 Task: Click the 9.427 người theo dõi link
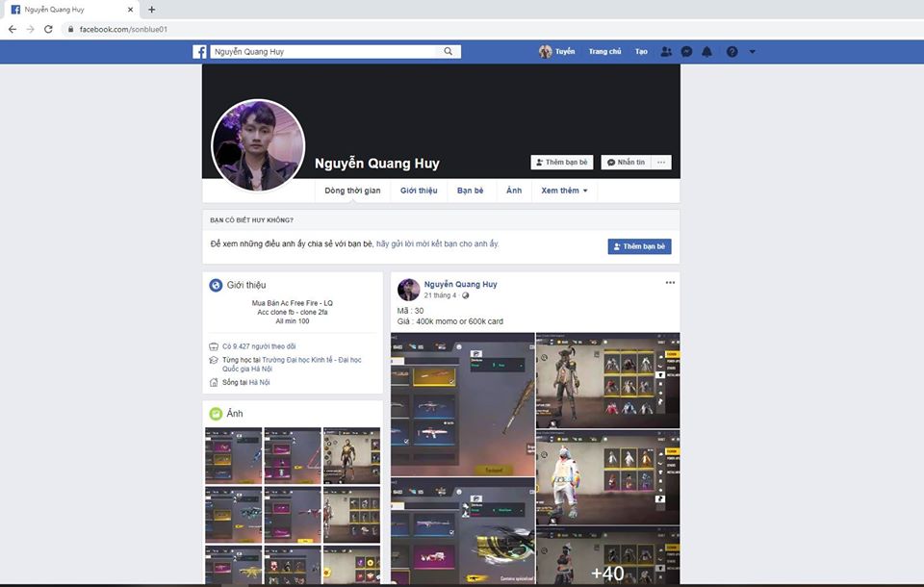tap(259, 346)
